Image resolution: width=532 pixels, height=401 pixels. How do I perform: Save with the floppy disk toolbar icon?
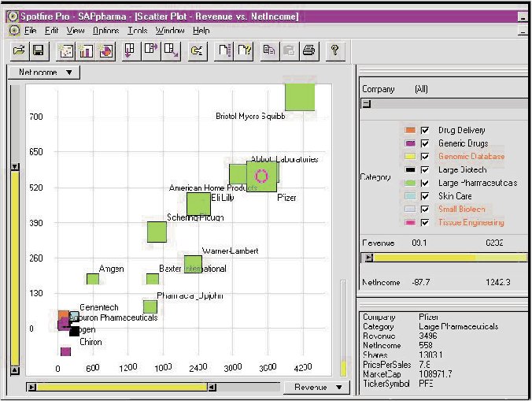(x=39, y=51)
